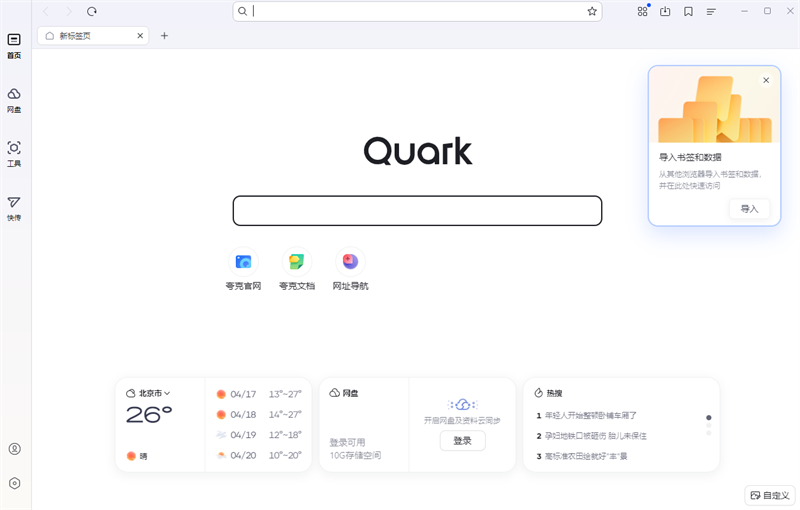The width and height of the screenshot is (800, 510).
Task: Open settings hexagon icon in sidebar
Action: (x=15, y=483)
